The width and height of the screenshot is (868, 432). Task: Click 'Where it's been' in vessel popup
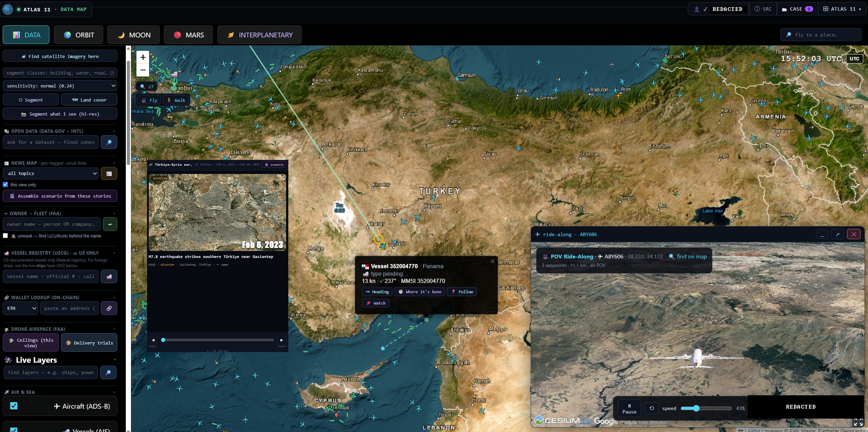pyautogui.click(x=420, y=292)
